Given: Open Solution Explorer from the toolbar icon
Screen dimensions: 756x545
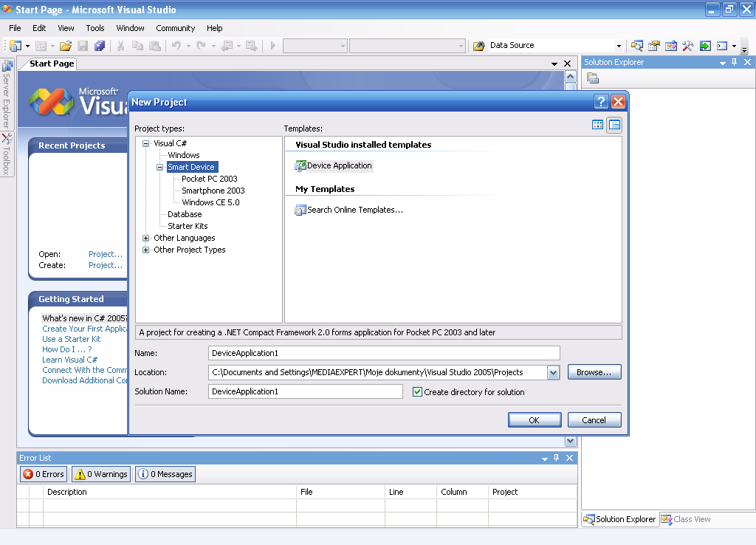Looking at the screenshot, I should [x=637, y=46].
